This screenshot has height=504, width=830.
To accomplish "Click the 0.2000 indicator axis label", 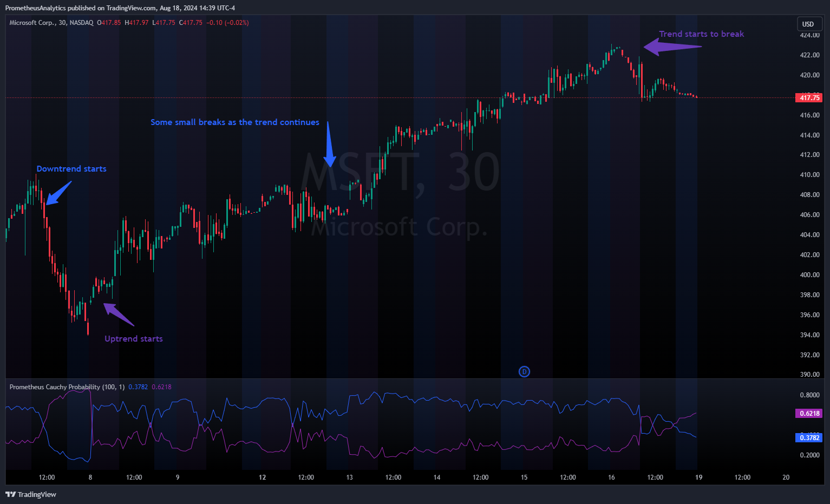I will click(809, 455).
